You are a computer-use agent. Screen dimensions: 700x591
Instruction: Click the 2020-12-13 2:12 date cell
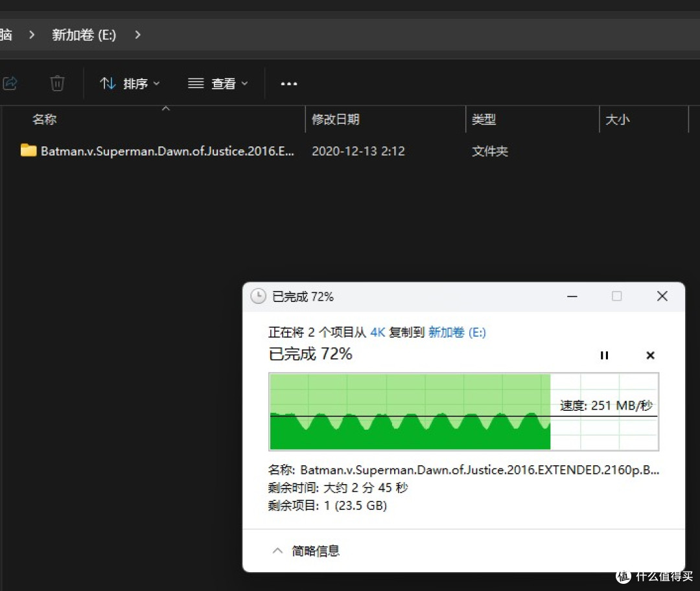coord(358,152)
